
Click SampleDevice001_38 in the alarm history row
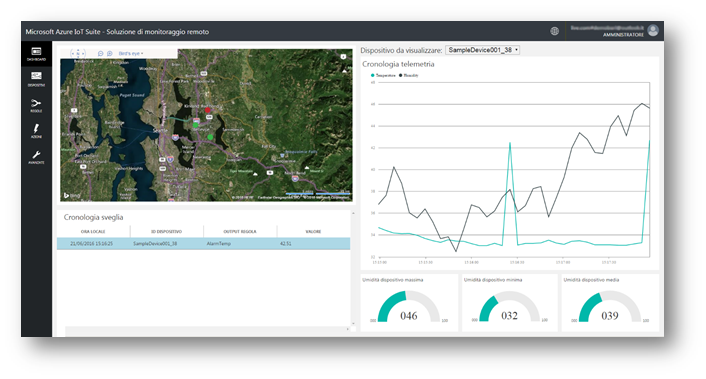[155, 244]
